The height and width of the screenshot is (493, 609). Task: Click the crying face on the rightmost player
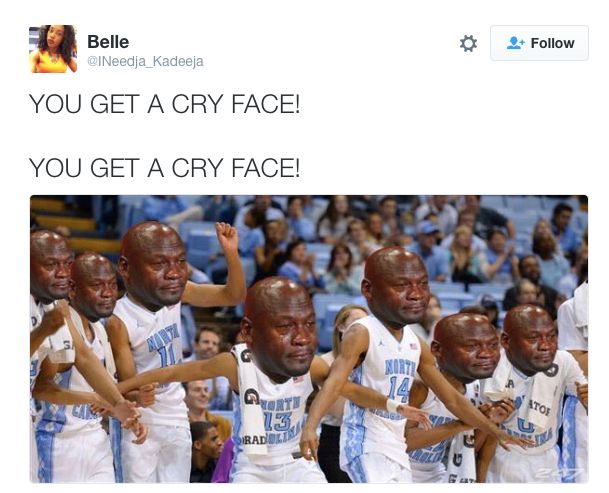click(530, 340)
